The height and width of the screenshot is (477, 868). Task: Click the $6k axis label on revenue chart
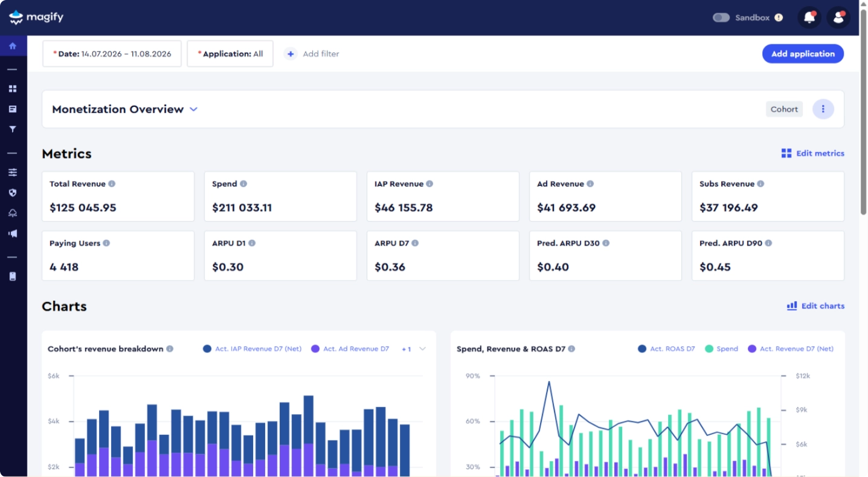point(54,376)
